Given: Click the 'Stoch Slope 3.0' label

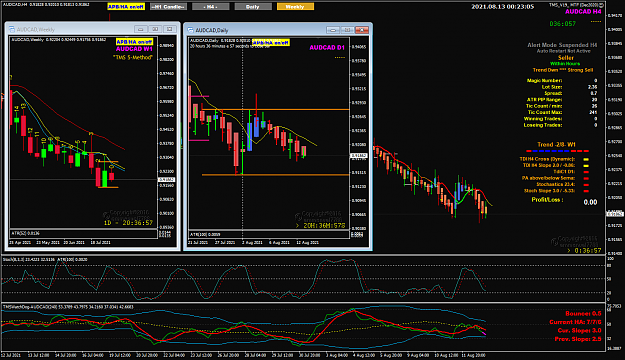Looking at the screenshot, I should [x=549, y=191].
